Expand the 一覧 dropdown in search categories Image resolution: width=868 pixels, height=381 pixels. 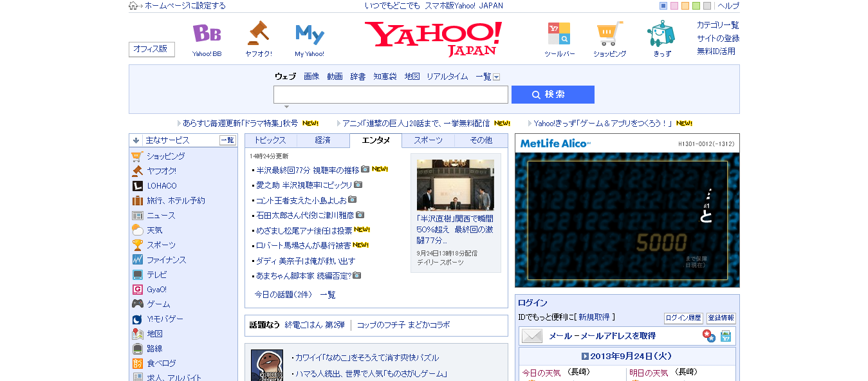[x=497, y=77]
